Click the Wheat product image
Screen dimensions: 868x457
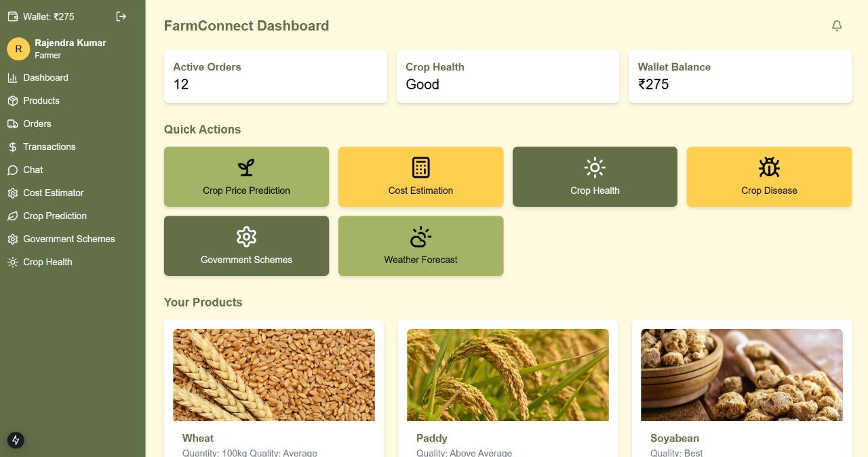click(274, 375)
